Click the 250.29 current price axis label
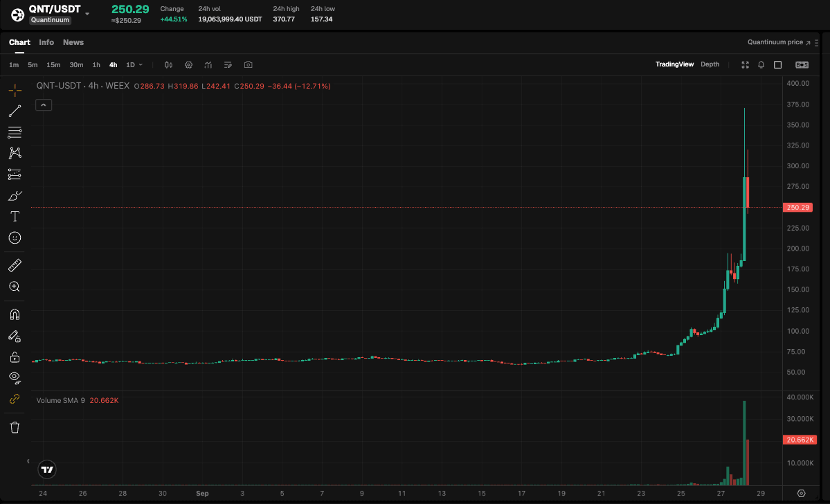This screenshot has height=504, width=830. click(x=797, y=208)
